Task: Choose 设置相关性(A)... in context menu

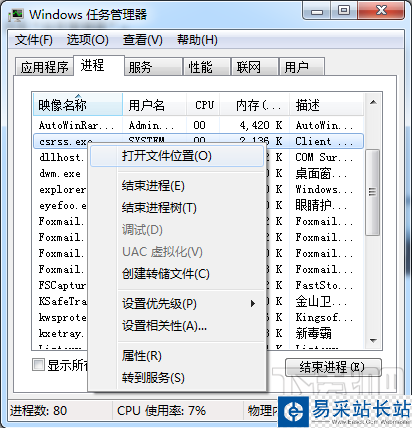Action: (x=177, y=326)
